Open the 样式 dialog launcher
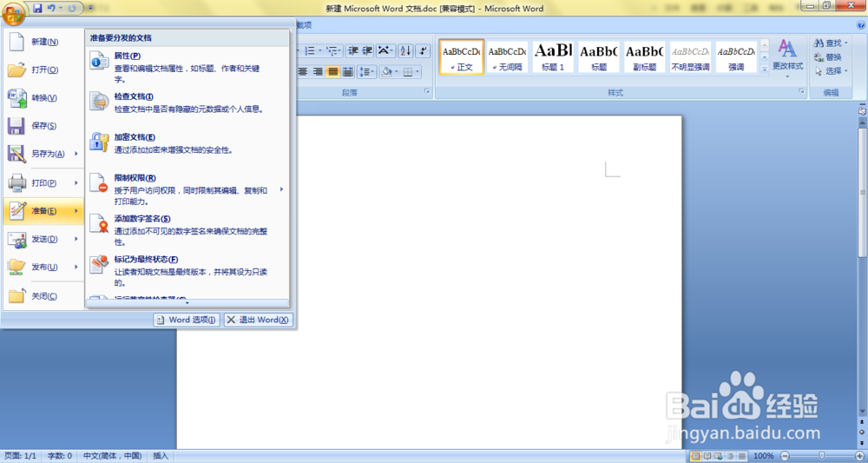This screenshot has height=463, width=868. click(802, 91)
